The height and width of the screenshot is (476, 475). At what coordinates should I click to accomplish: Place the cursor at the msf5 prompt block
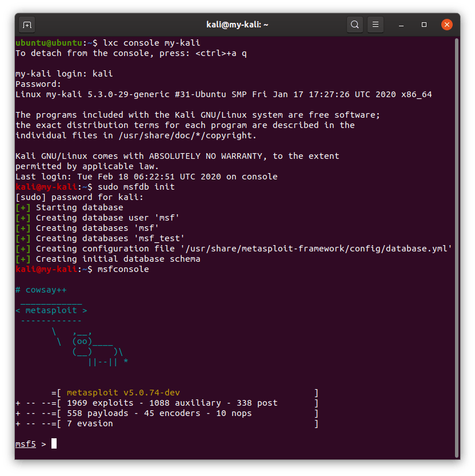tap(54, 444)
